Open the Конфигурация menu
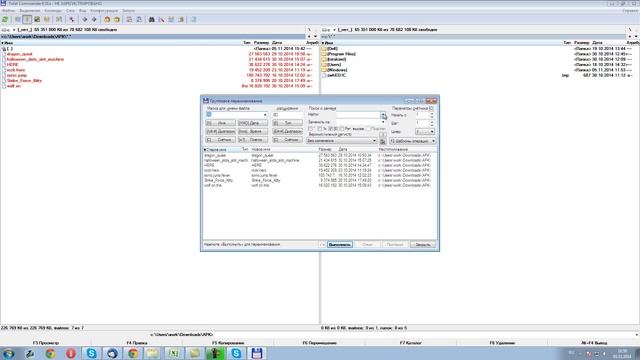This screenshot has width=640, height=360. (104, 11)
